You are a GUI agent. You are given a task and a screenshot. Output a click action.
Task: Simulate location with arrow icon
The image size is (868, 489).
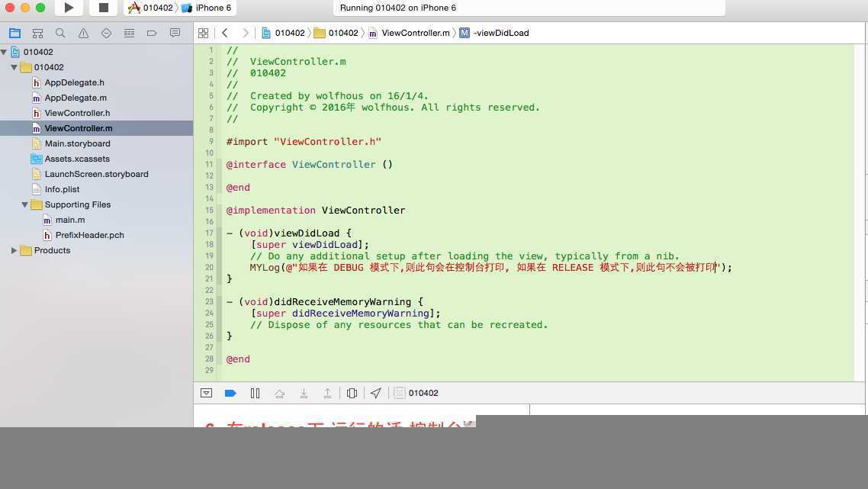[376, 393]
